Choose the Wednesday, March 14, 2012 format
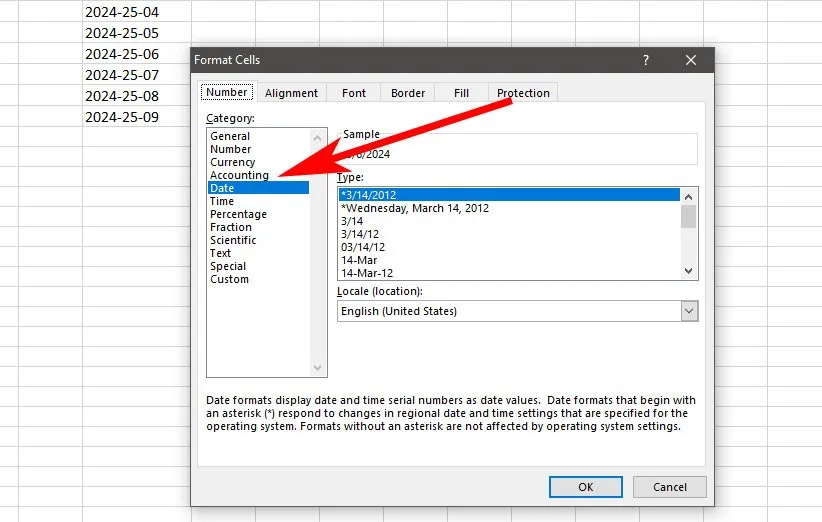The image size is (822, 522). pos(414,208)
